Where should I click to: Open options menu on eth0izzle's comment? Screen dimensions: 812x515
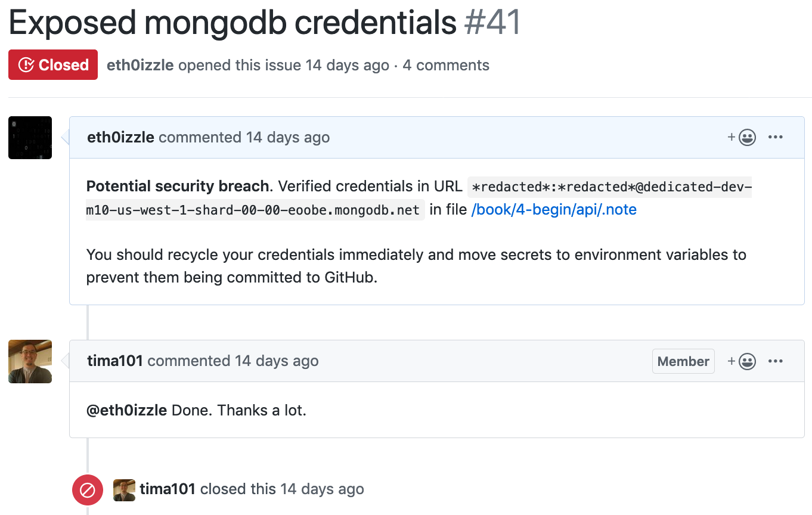[x=775, y=138]
